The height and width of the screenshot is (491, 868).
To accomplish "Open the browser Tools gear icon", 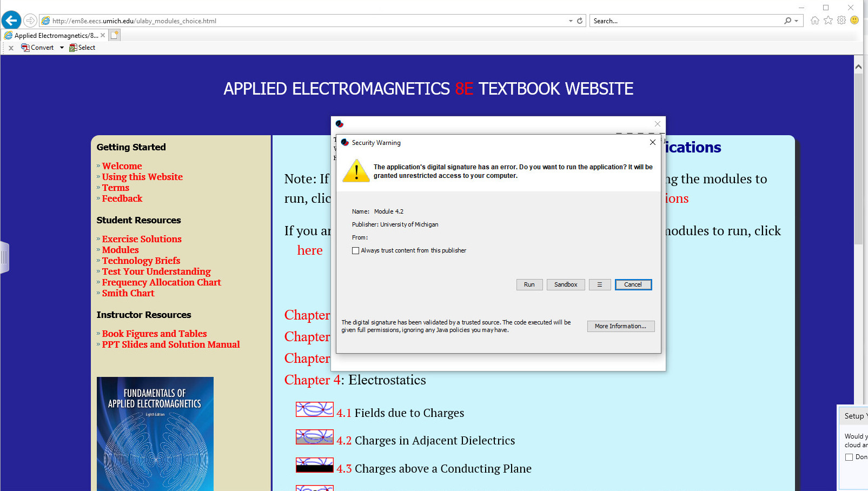I will point(842,21).
